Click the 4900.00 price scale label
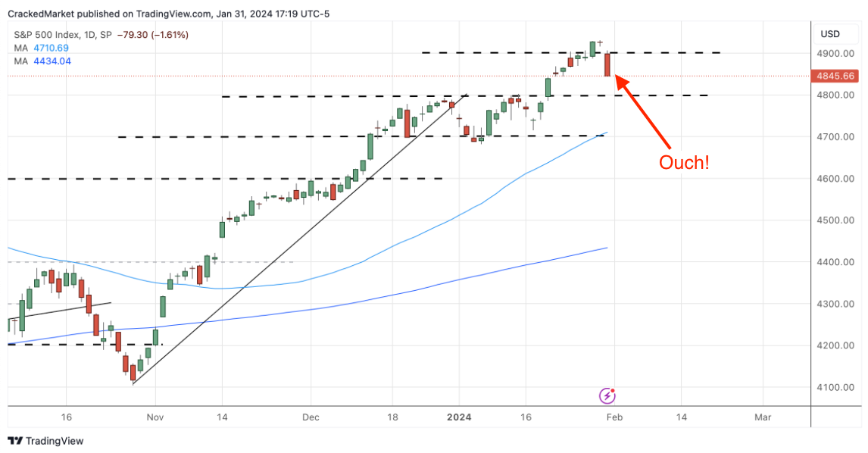 pyautogui.click(x=835, y=54)
